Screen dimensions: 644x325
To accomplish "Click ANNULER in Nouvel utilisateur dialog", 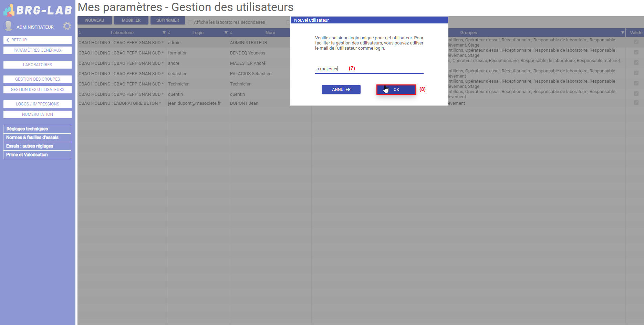I will coord(341,90).
